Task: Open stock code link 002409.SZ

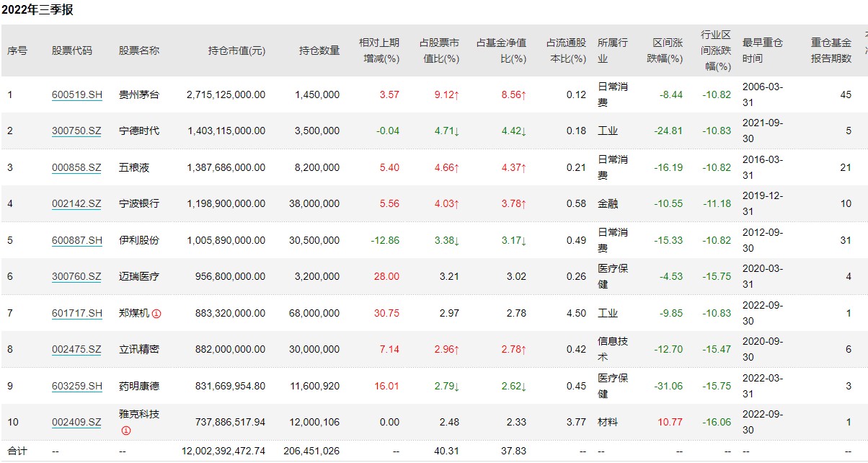Action: pyautogui.click(x=77, y=423)
